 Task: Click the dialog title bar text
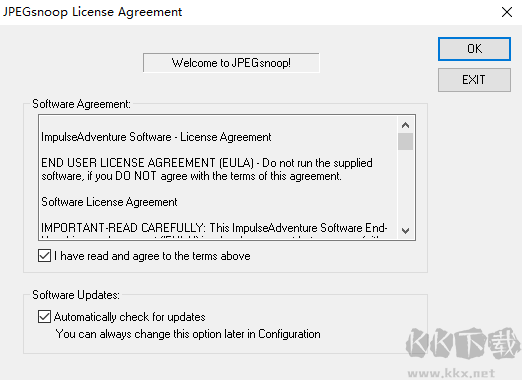tap(92, 12)
